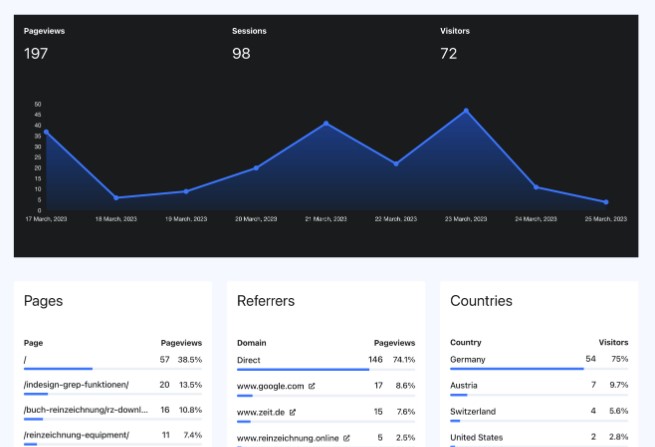The width and height of the screenshot is (655, 447).
Task: Open the /buch-reinzeichnung/rz-downl... page entry
Action: [x=85, y=410]
